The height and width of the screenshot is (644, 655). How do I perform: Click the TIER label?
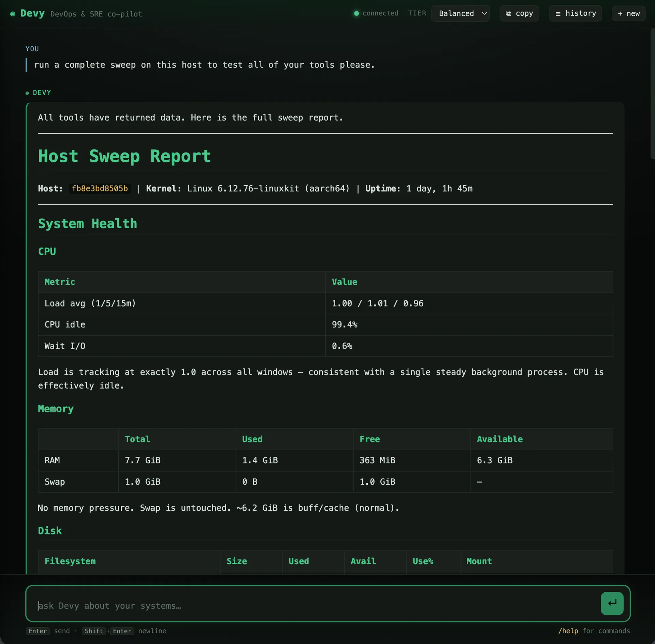coord(417,13)
